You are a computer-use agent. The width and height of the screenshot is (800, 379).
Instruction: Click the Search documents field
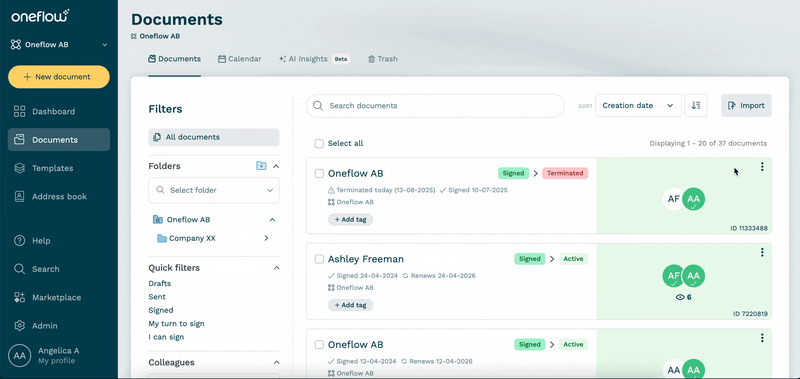click(435, 106)
